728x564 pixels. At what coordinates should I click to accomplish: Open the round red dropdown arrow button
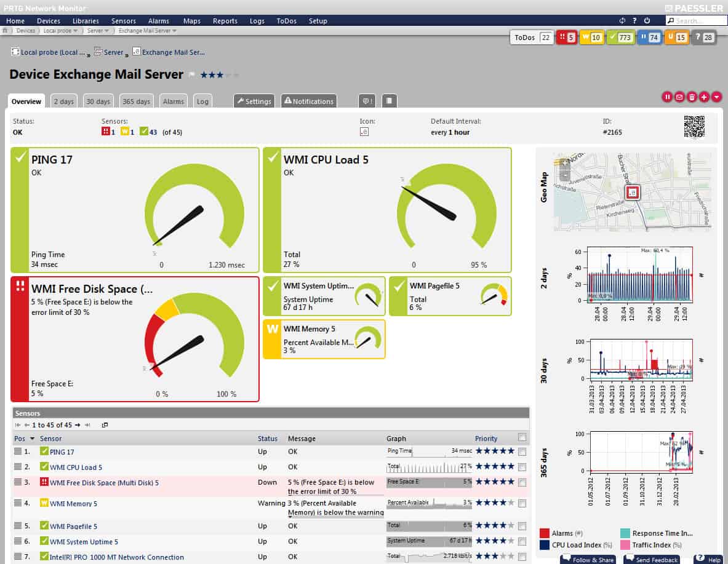point(716,97)
